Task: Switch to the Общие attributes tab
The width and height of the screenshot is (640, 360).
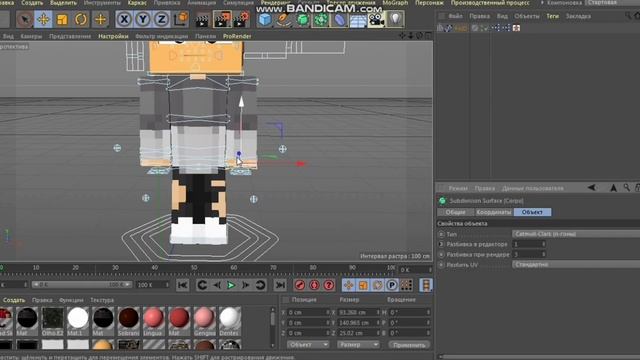Action: click(x=456, y=212)
